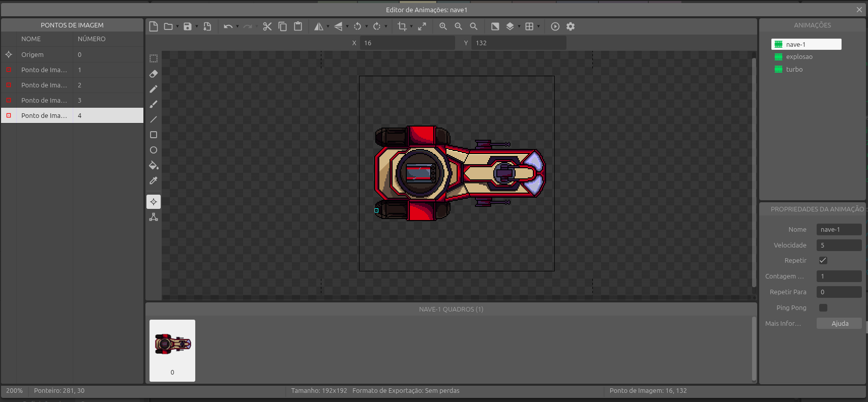
Task: Open the crop dropdown arrow
Action: coord(411,26)
